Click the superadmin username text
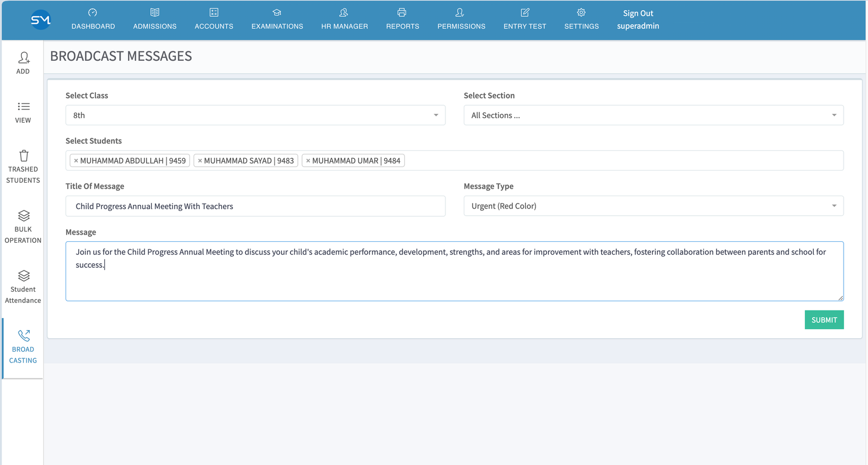Screen dimensions: 868x465 coord(638,26)
